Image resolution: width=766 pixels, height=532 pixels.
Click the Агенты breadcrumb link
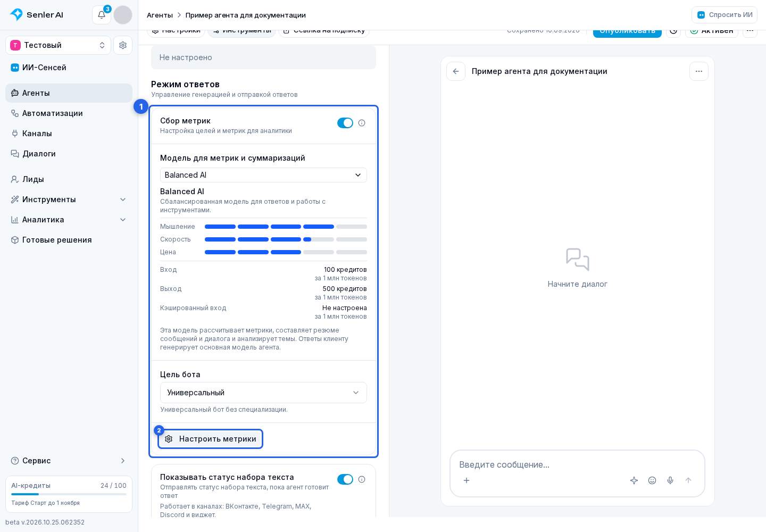[160, 15]
